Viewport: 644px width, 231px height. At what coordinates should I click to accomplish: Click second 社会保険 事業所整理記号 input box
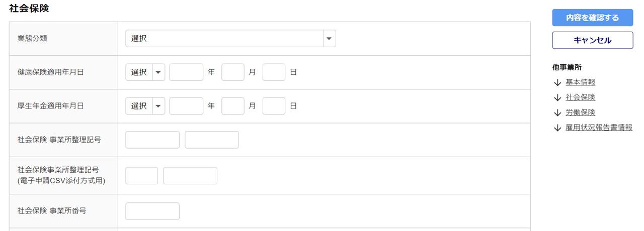pos(212,140)
